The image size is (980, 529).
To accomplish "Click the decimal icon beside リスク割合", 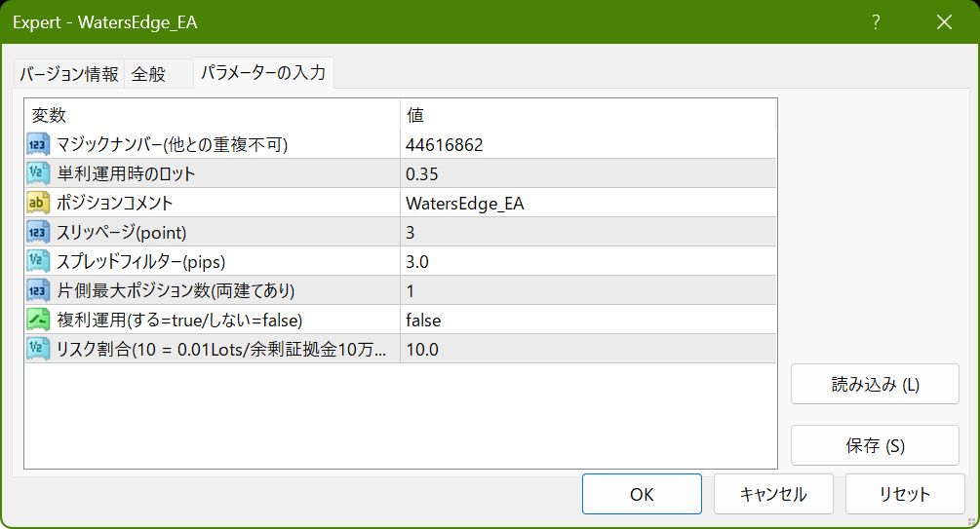I will [39, 349].
